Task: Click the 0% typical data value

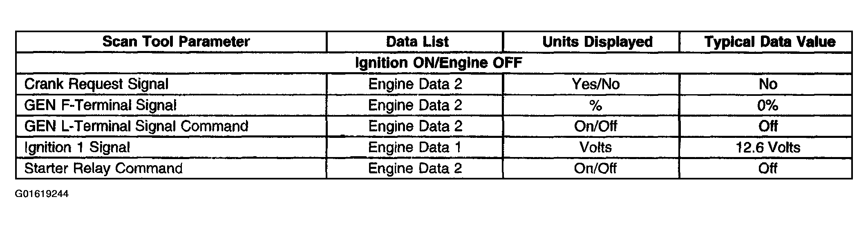Action: [768, 105]
